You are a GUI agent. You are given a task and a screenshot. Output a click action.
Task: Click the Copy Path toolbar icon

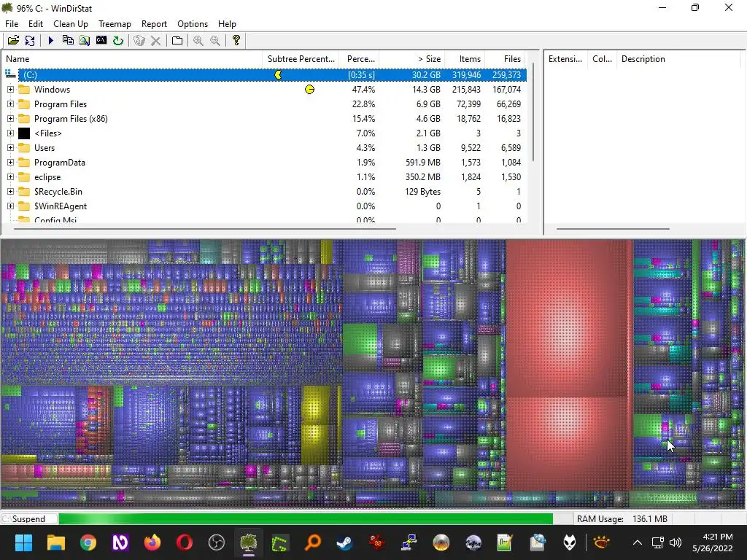pyautogui.click(x=68, y=41)
